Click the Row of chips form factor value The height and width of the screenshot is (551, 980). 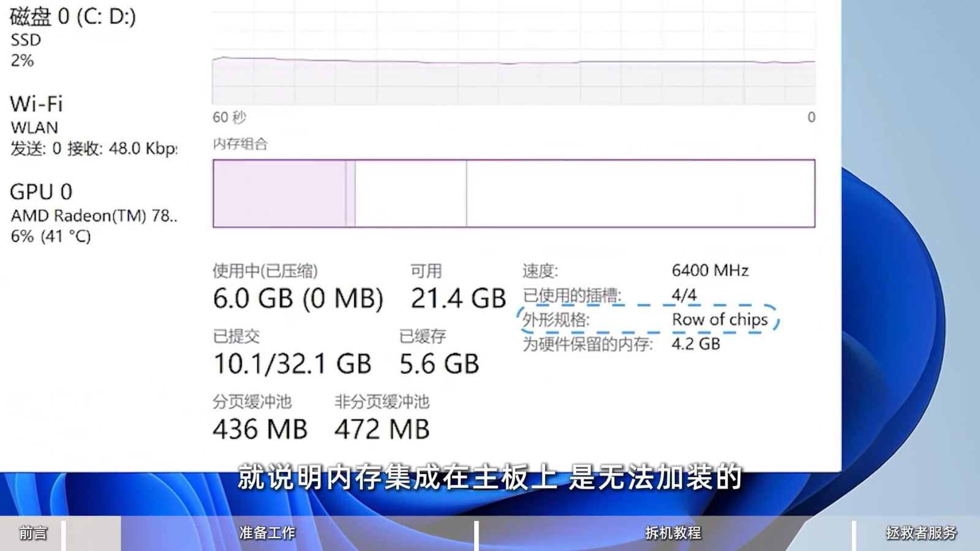(x=719, y=320)
